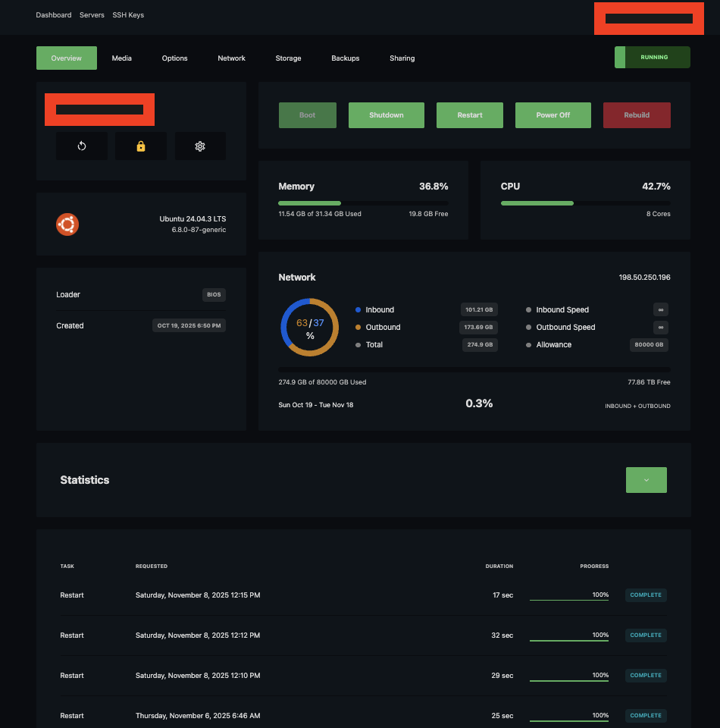Click the IP address 198.50.250.196

644,278
